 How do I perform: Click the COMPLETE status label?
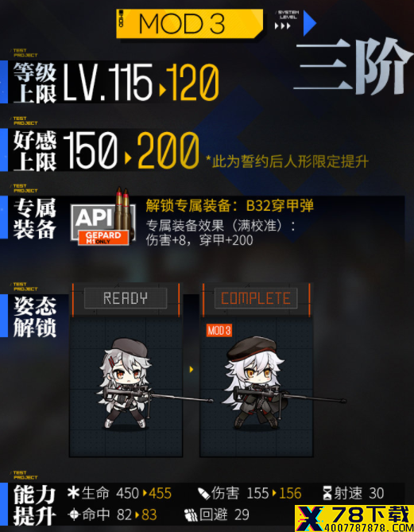pyautogui.click(x=256, y=298)
